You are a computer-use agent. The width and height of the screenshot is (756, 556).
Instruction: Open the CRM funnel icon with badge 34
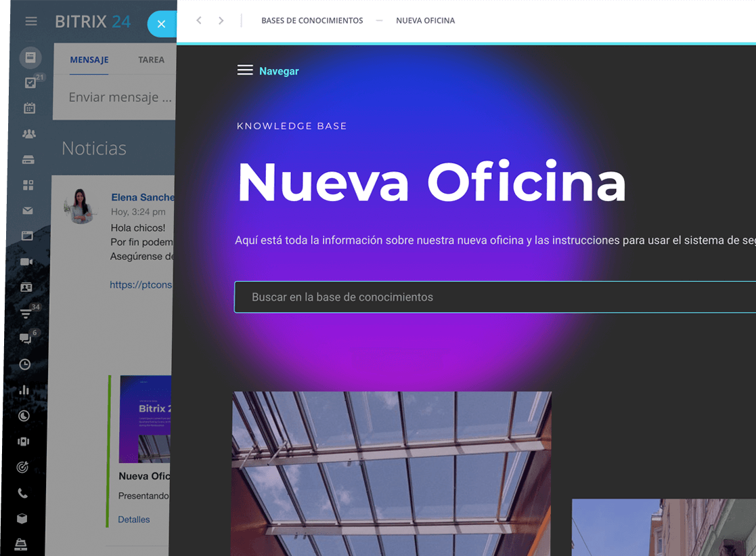26,313
